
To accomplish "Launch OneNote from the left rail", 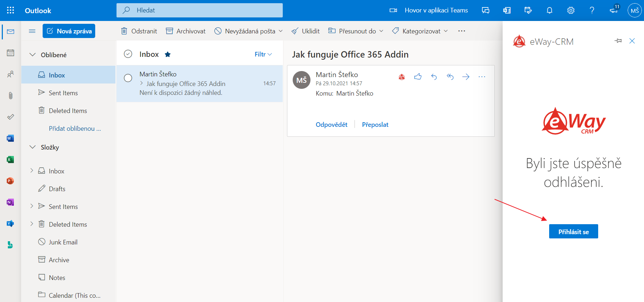I will point(10,202).
